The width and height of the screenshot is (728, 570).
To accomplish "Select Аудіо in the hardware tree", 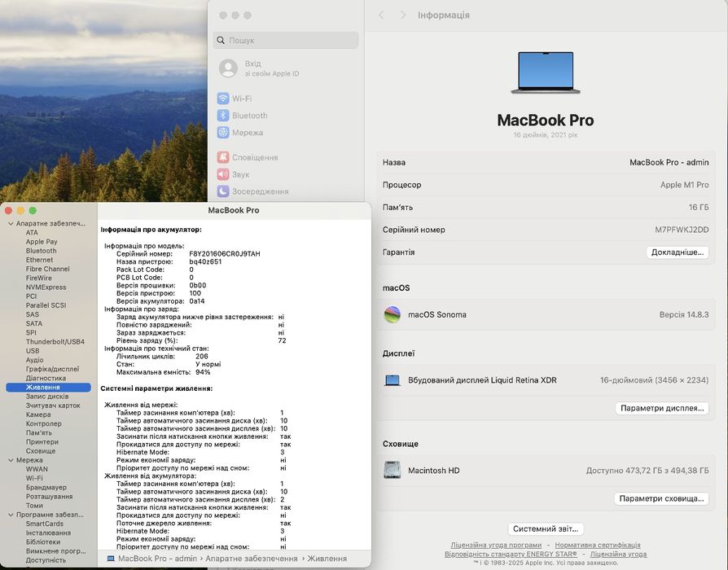I will coord(34,360).
